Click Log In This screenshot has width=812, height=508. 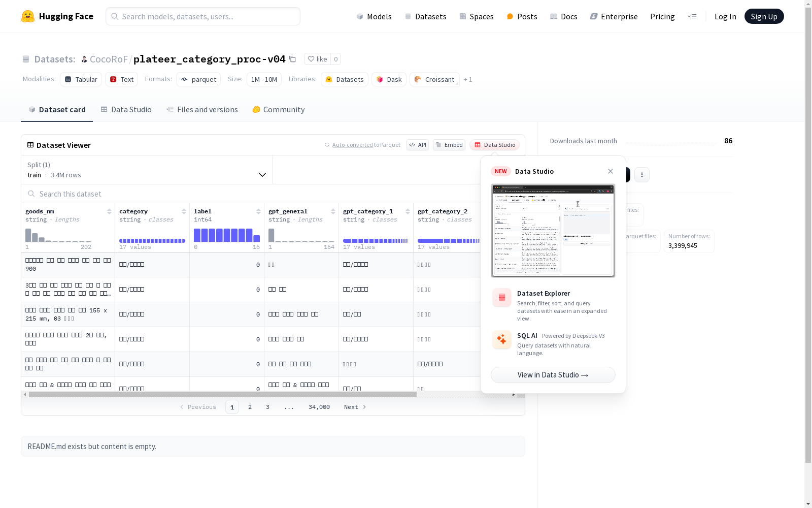tap(725, 16)
